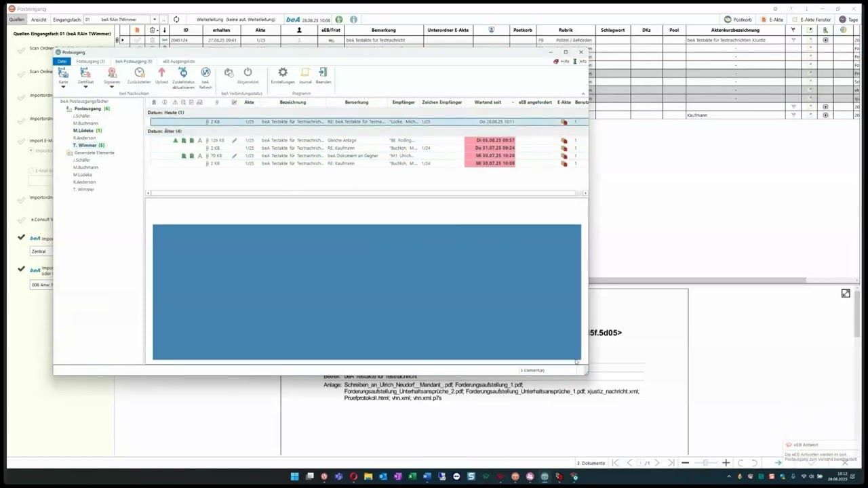Click the Abgemeldet power icon
This screenshot has width=868, height=488.
pos(248,73)
